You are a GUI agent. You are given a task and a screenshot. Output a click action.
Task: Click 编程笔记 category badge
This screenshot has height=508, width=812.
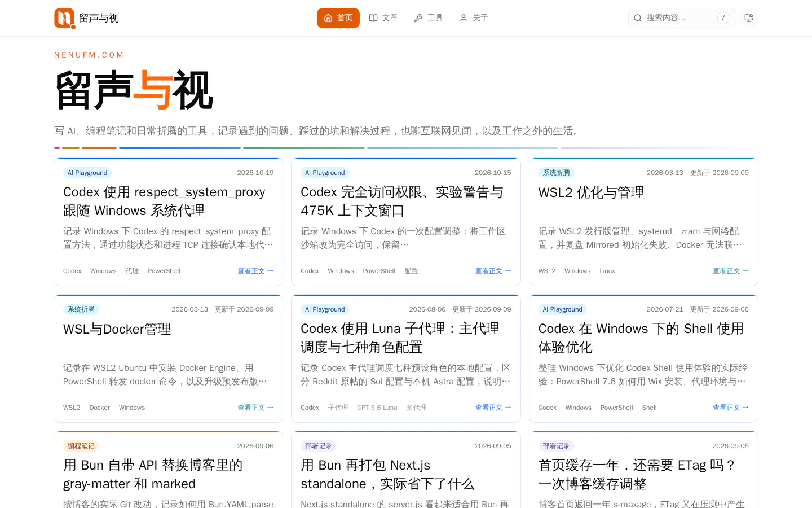[81, 446]
